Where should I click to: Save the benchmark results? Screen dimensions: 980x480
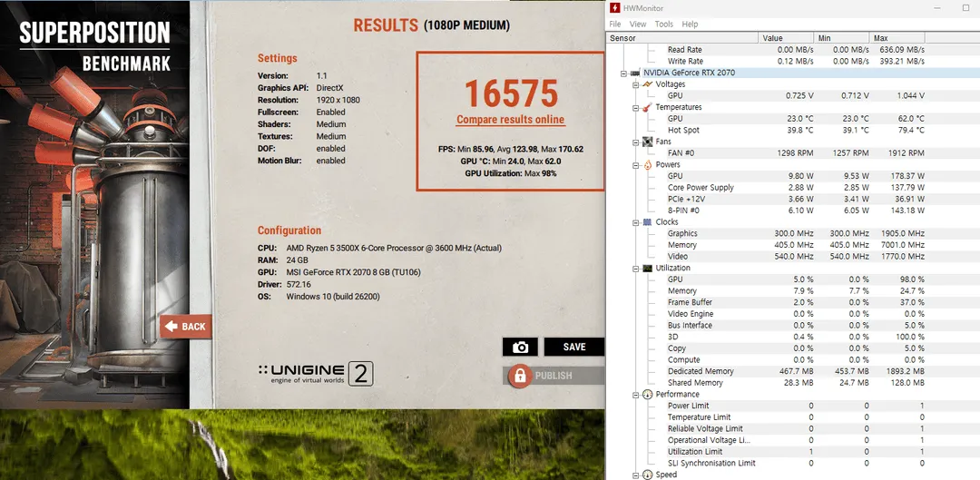pos(573,347)
